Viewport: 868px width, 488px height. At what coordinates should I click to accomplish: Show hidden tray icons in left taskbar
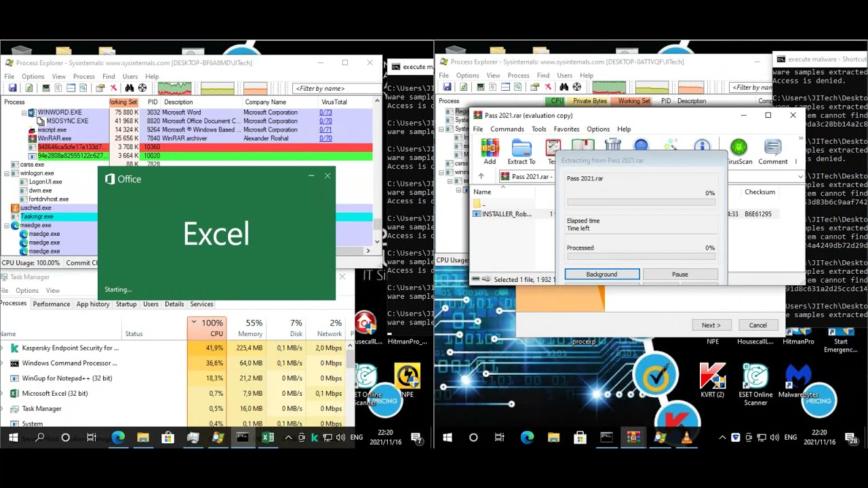[x=289, y=438]
